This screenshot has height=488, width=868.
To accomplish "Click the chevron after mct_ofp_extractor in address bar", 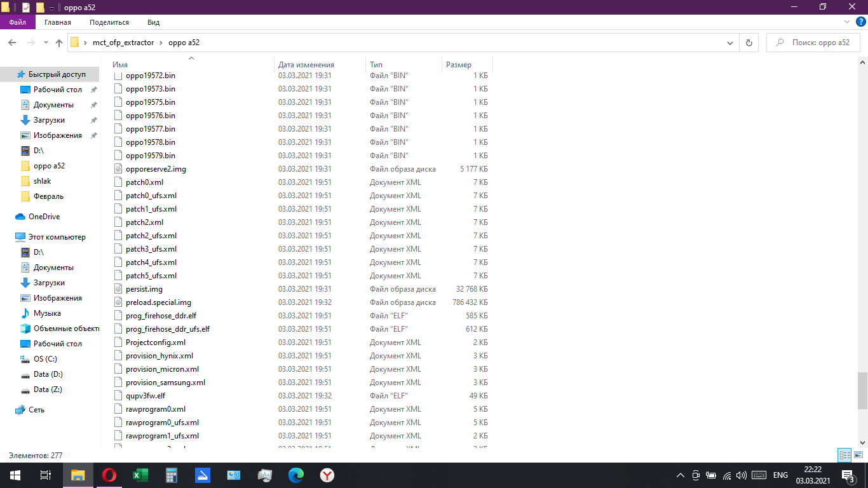I will [x=161, y=43].
